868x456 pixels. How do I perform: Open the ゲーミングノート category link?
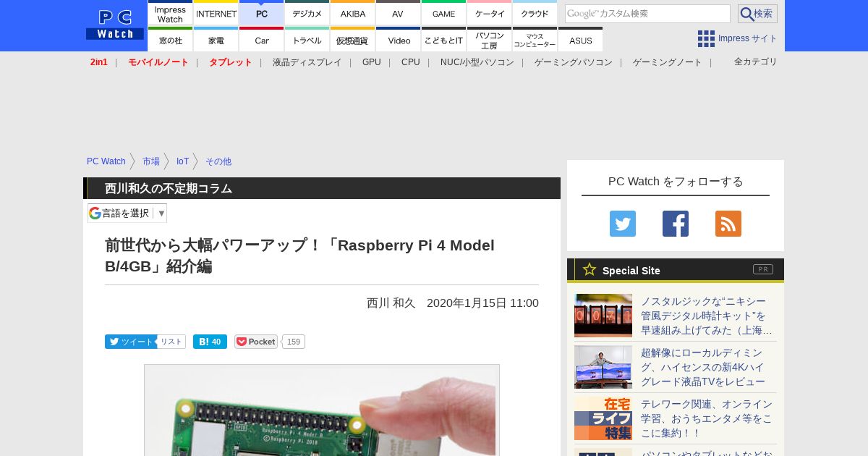[x=668, y=62]
